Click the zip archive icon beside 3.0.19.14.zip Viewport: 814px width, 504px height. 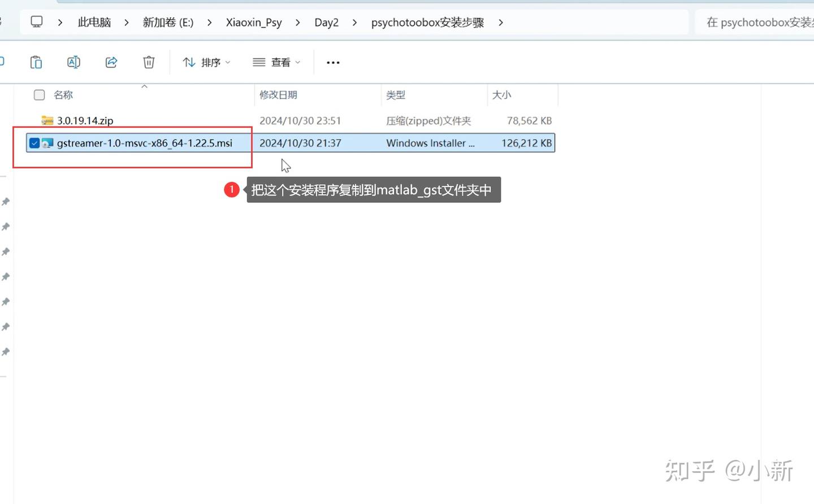click(48, 120)
